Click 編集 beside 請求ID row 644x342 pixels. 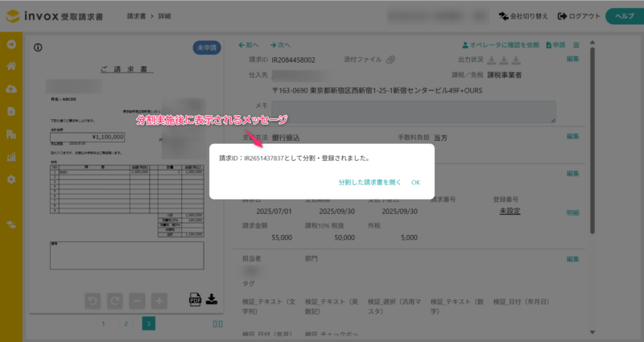572,59
